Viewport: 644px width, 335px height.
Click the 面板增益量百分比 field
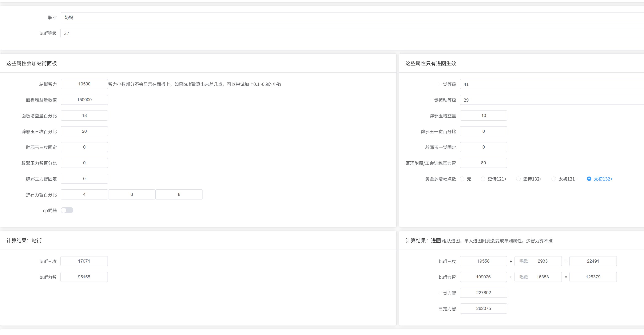[84, 115]
